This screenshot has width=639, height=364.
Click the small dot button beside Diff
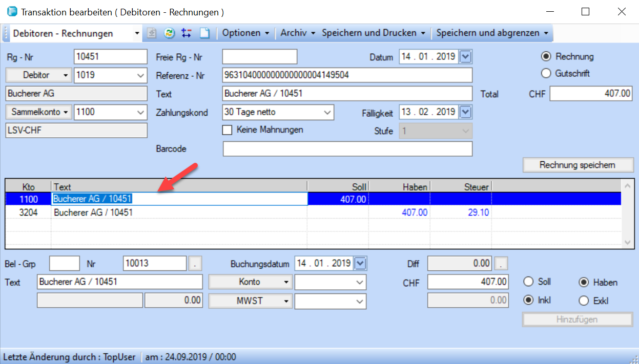point(502,263)
